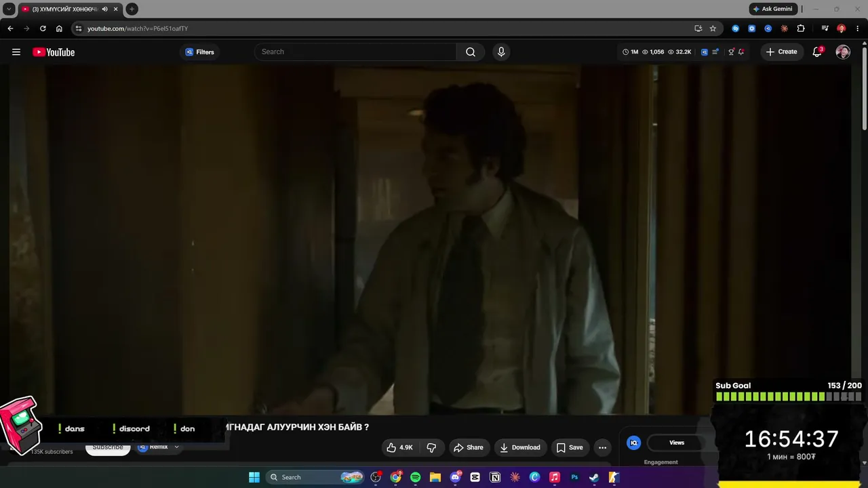Click the video player frame
The height and width of the screenshot is (488, 868).
[x=430, y=239]
